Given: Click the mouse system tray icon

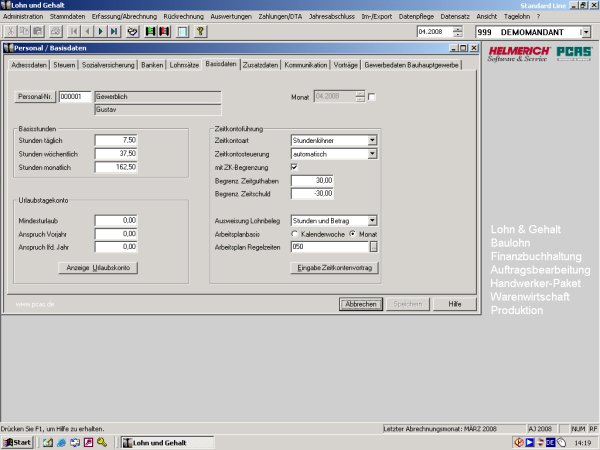Looking at the screenshot, I should pos(561,443).
